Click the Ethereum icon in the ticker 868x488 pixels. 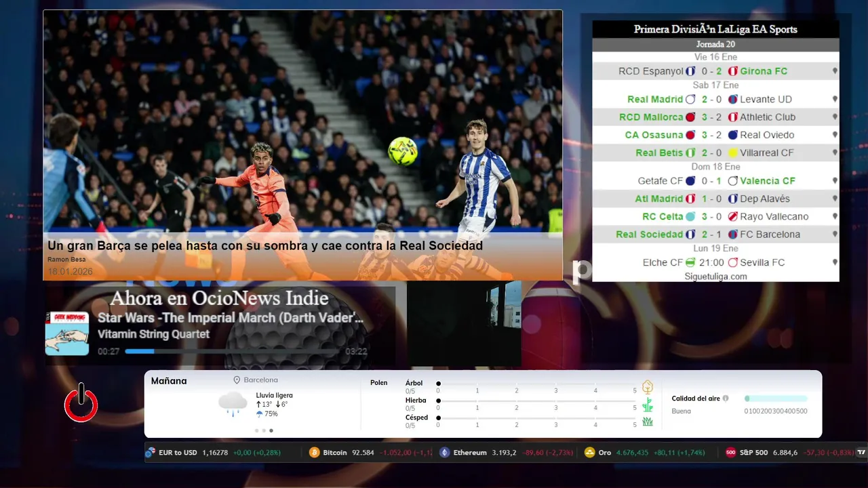point(444,452)
